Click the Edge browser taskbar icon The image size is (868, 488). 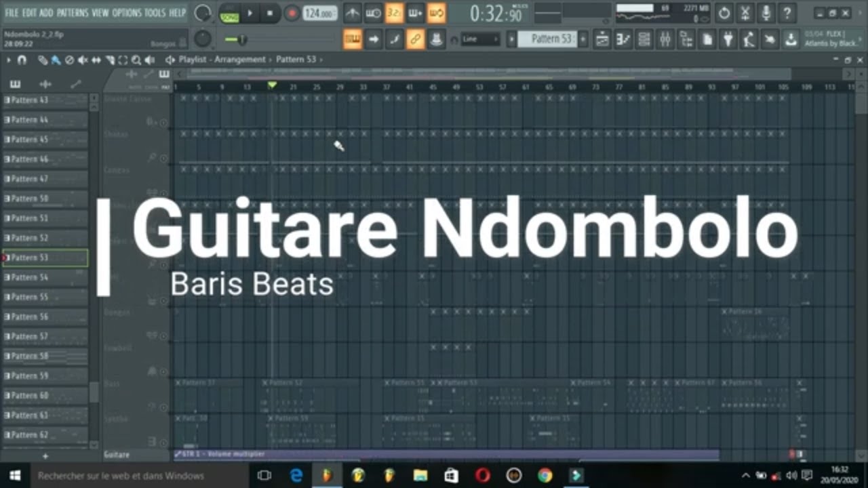[296, 476]
